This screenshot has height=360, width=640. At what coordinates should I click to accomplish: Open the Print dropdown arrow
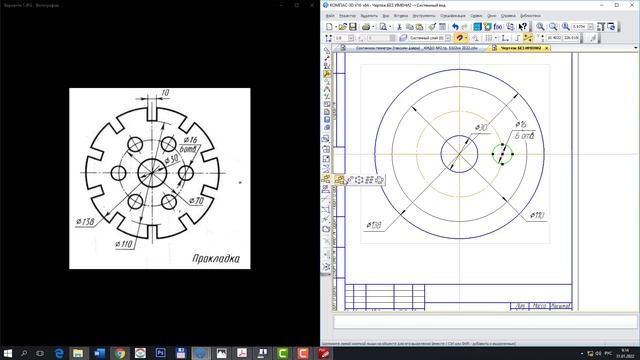(x=373, y=27)
